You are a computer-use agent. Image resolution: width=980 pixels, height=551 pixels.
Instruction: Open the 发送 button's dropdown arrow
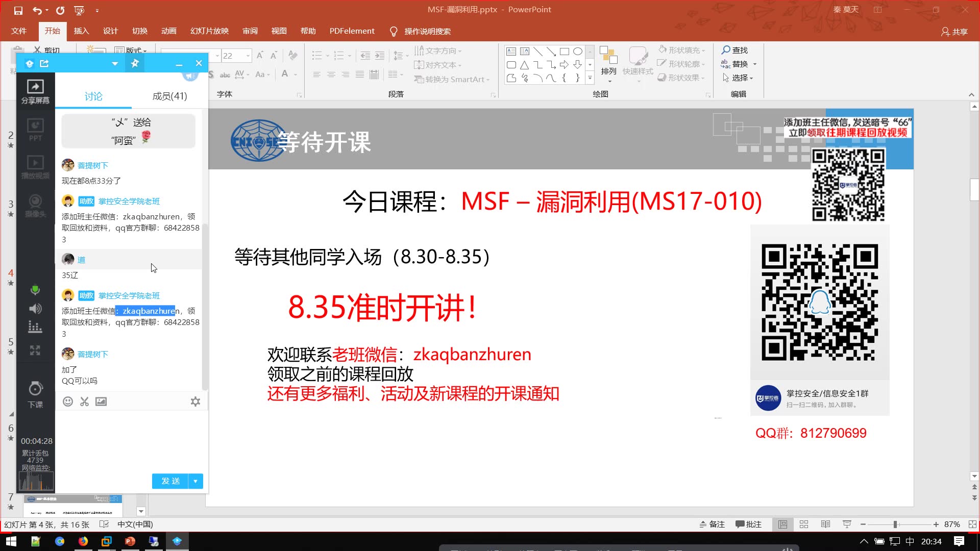[195, 481]
